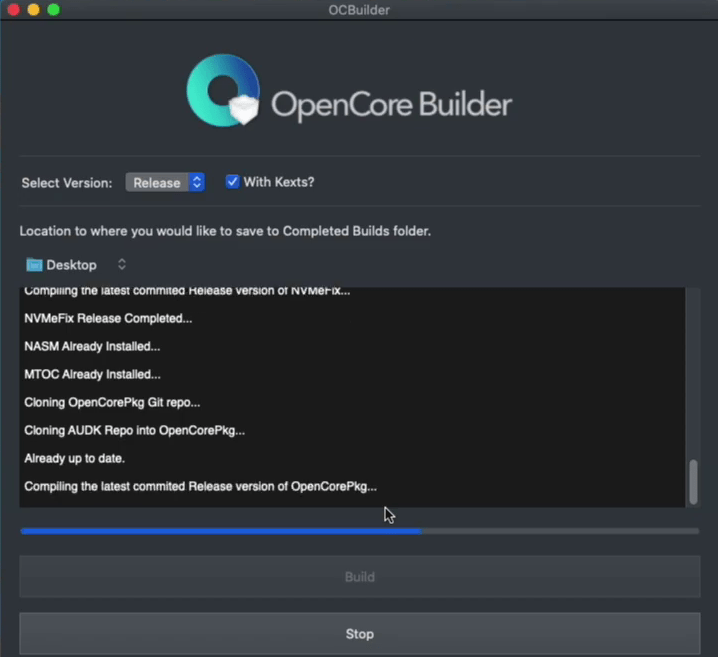Open the Desktop save location popup
Image resolution: width=718 pixels, height=657 pixels.
[x=76, y=265]
